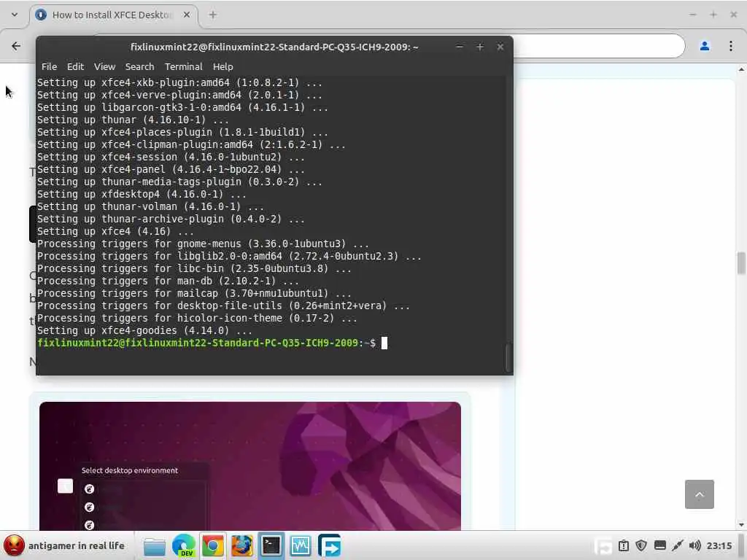The image size is (747, 560).
Task: Click 'Processing triggers for hicolor-icon-theme' line
Action: 197,318
